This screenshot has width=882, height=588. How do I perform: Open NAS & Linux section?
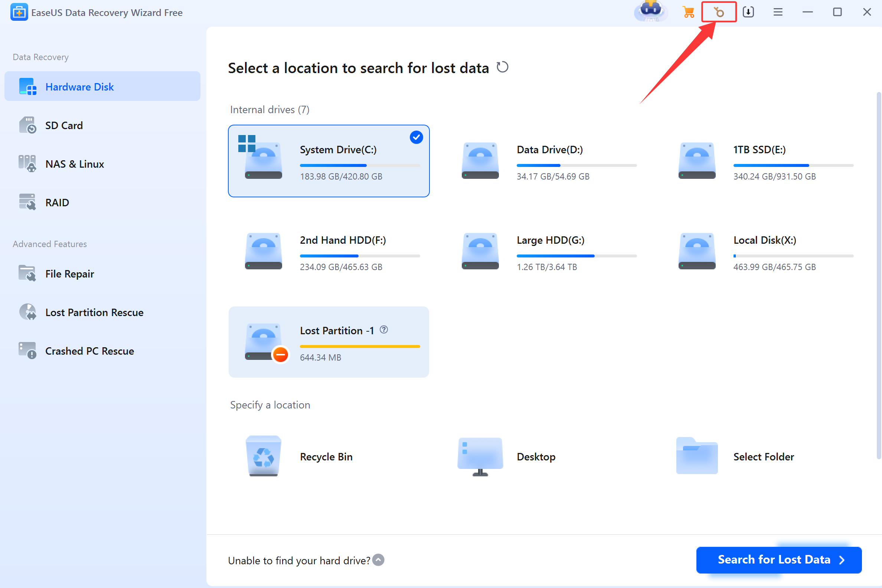pyautogui.click(x=74, y=164)
